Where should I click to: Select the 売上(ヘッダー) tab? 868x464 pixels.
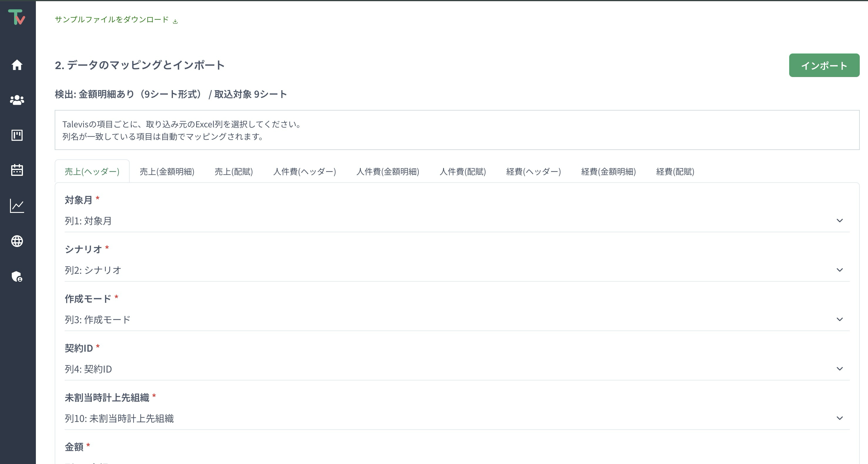[92, 171]
